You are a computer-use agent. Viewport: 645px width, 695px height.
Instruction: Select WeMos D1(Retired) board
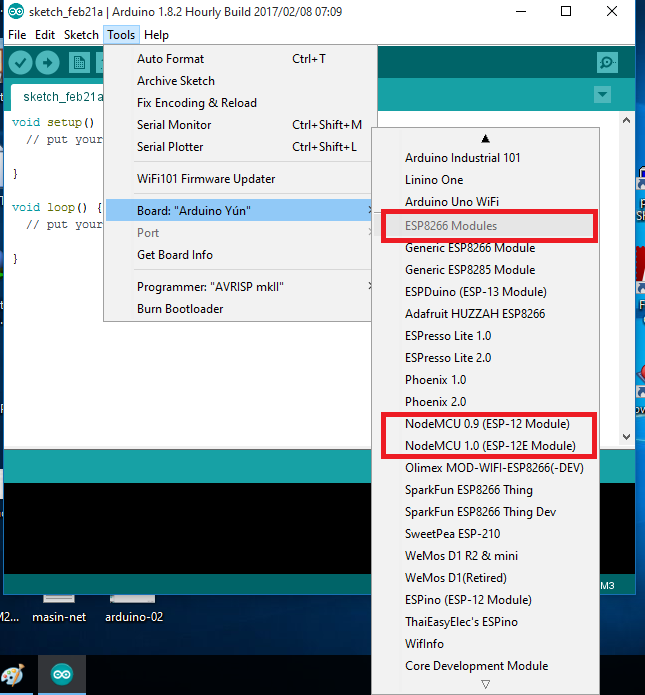(485, 578)
